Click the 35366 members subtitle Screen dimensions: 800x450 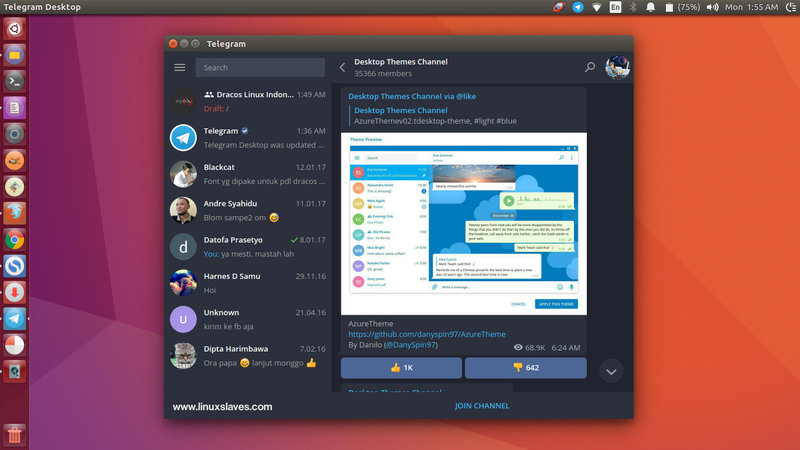coord(383,73)
